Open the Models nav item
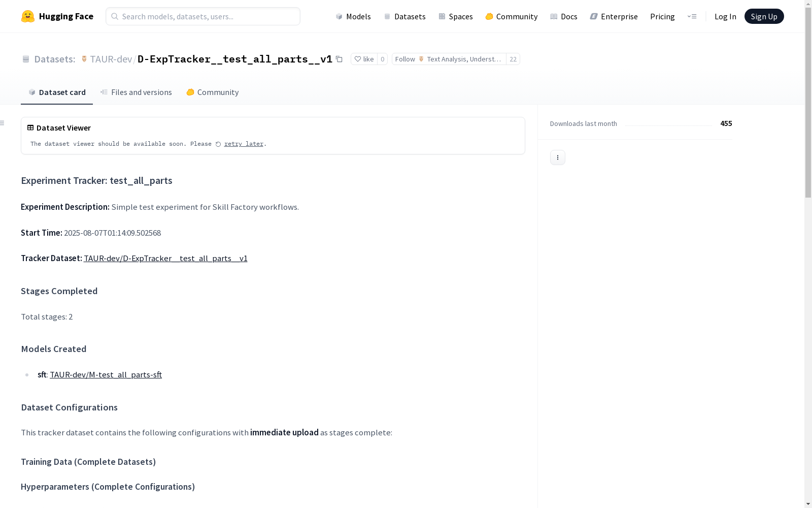 coord(353,16)
